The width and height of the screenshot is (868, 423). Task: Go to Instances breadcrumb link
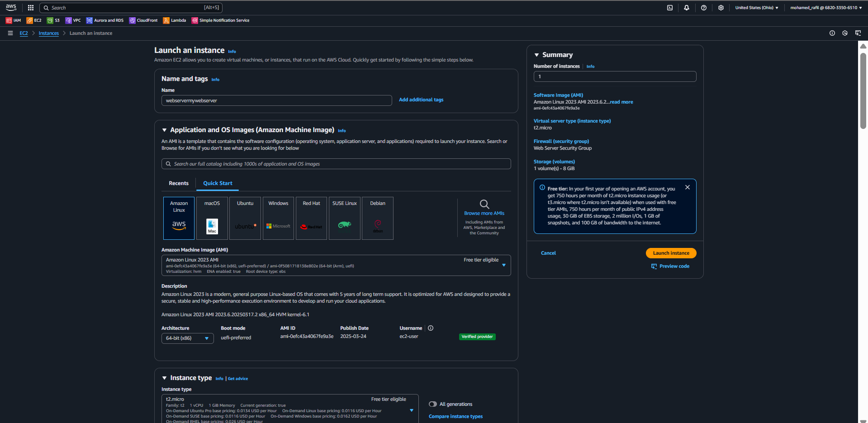pyautogui.click(x=48, y=33)
